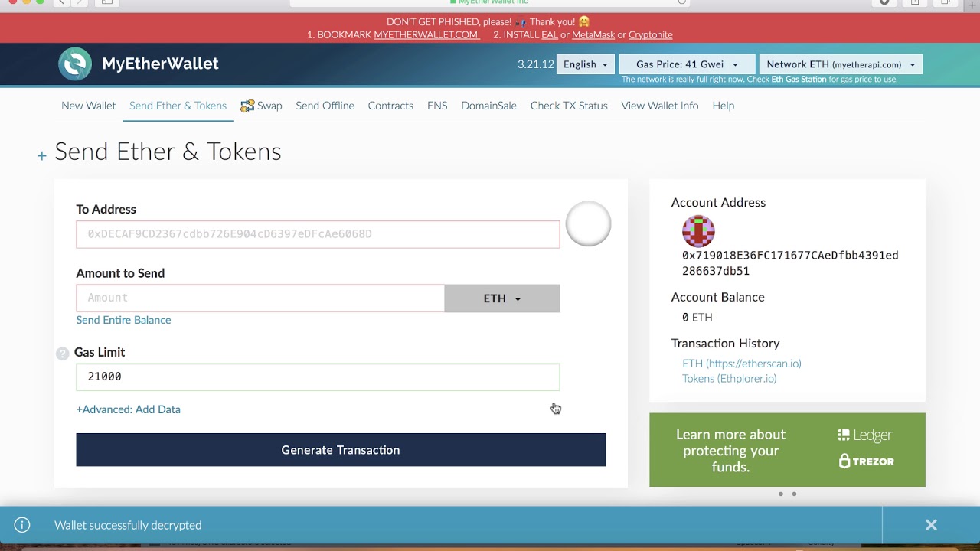This screenshot has width=980, height=551.
Task: Expand the plus icon beside page title
Action: coord(41,155)
